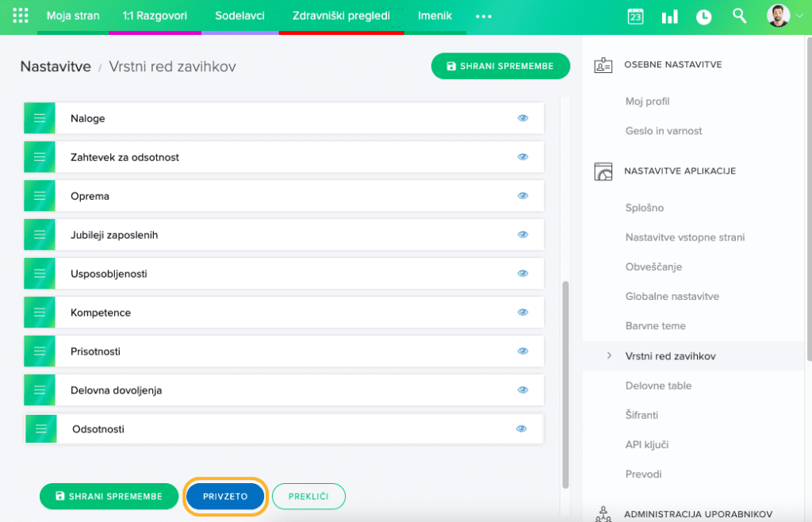Screen dimensions: 812x522
Task: Click the drag handle for Naloge row
Action: (40, 118)
